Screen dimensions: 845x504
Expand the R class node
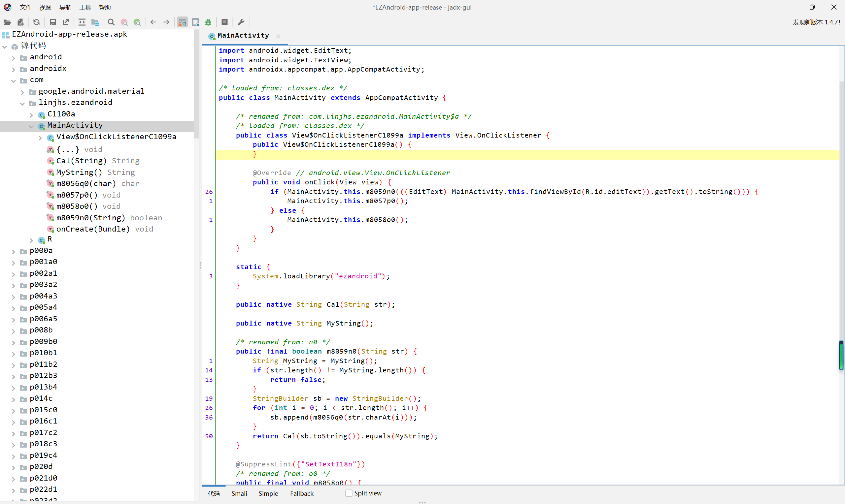pyautogui.click(x=31, y=240)
